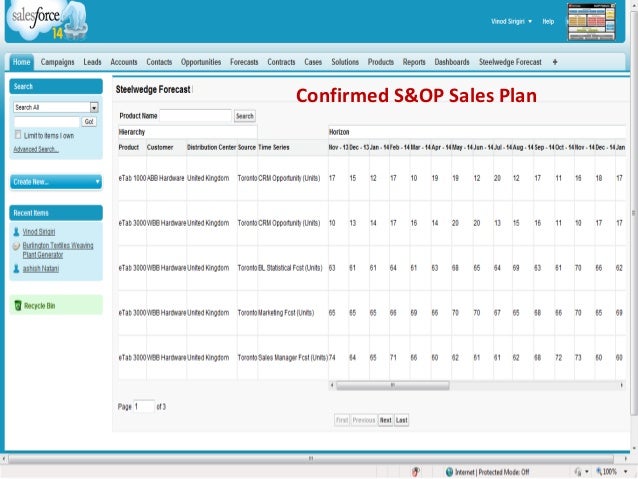Open Vinod Sirigiri recent item link
This screenshot has height=479, width=638.
(39, 232)
